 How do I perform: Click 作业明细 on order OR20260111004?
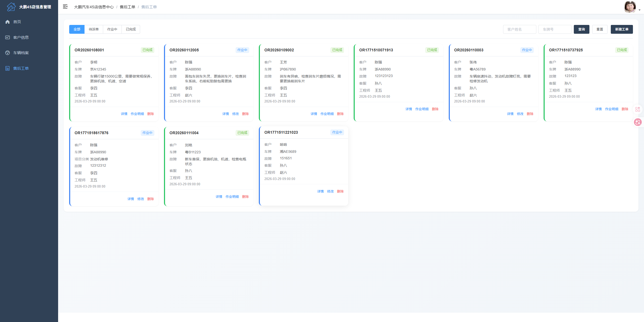coord(232,197)
